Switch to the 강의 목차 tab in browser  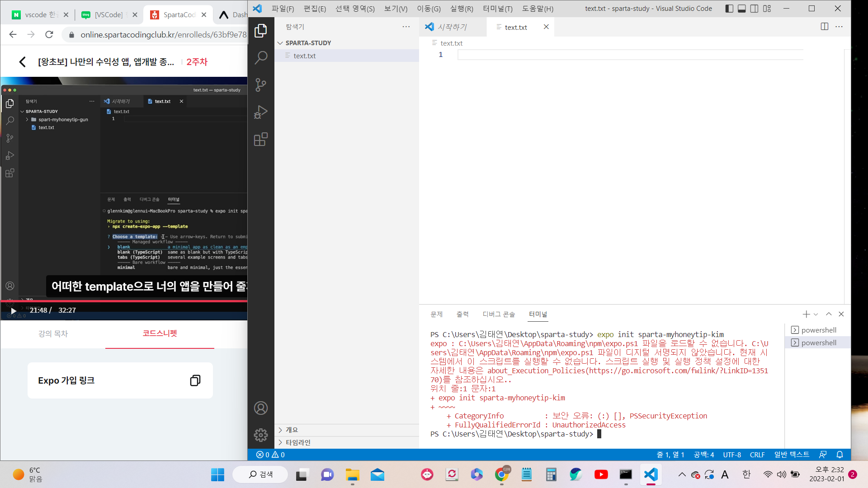pyautogui.click(x=53, y=333)
